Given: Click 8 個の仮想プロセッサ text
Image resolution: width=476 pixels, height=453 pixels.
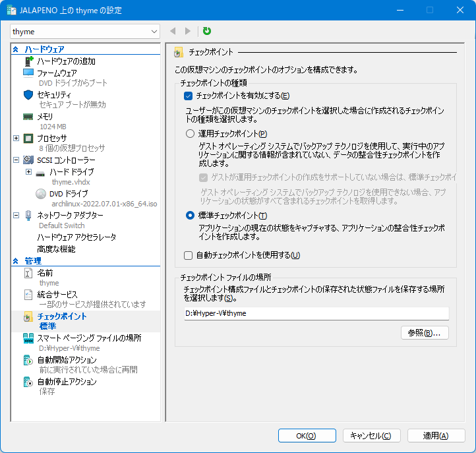Looking at the screenshot, I should click(72, 148).
